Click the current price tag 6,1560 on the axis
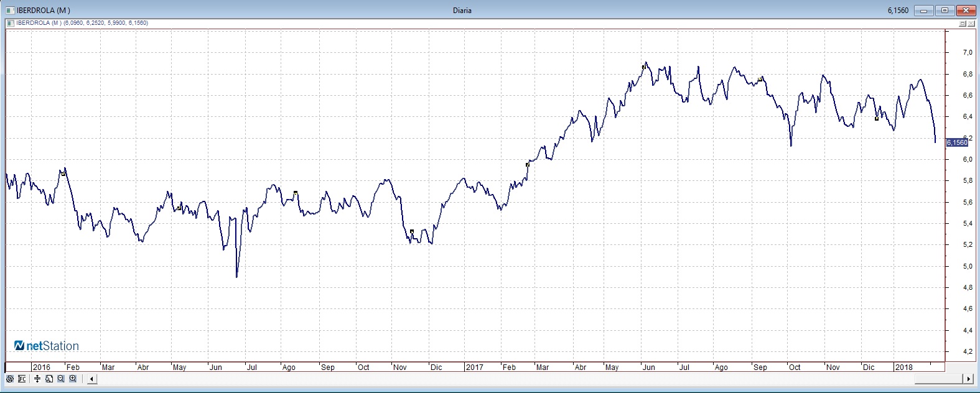 coord(957,142)
